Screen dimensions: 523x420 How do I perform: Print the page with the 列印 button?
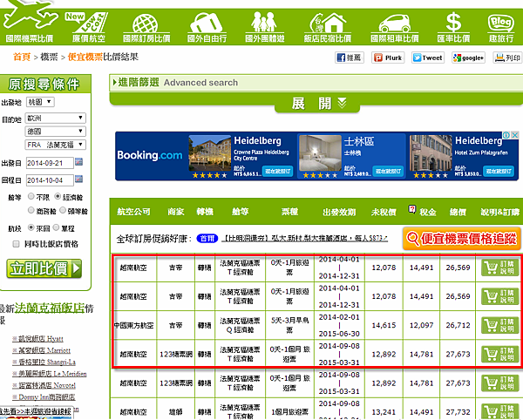(507, 58)
